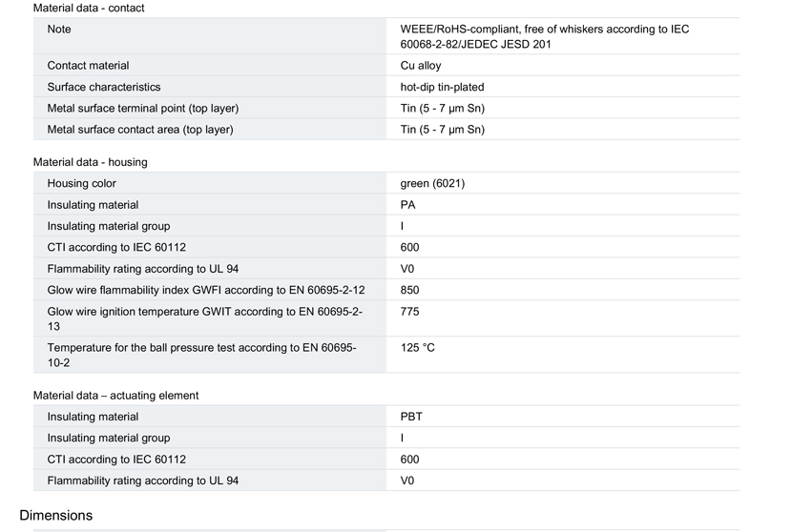
Task: Click the 'Material data - contact' section heading
Action: [89, 8]
